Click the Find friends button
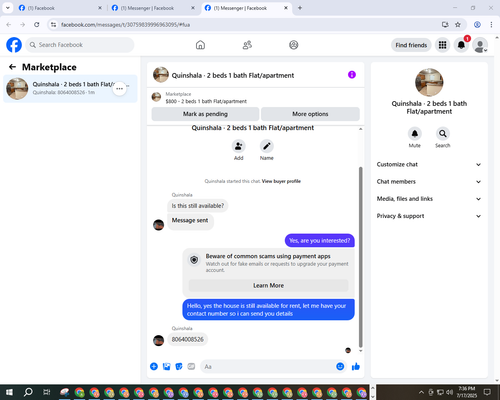This screenshot has height=400, width=500. (411, 45)
